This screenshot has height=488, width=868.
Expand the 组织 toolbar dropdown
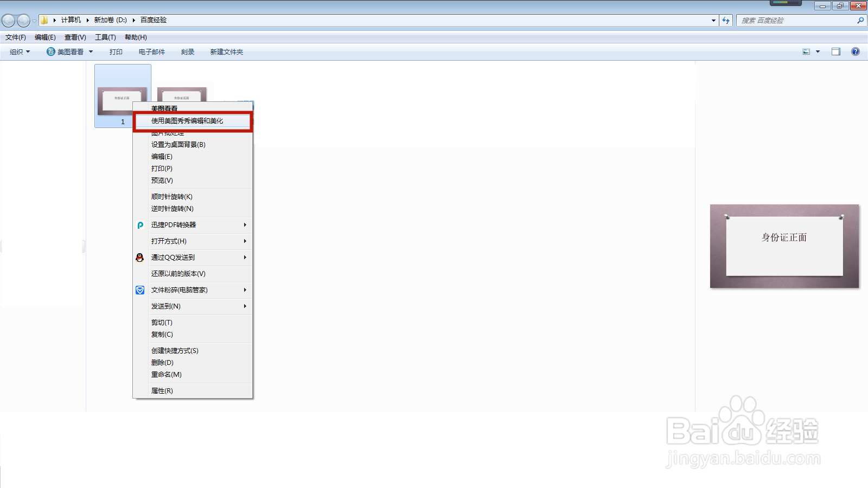tap(20, 52)
